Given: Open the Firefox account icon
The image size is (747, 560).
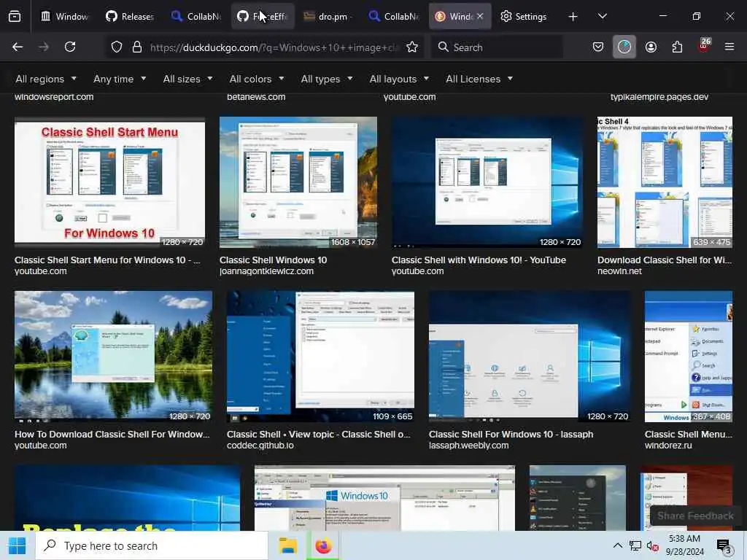Looking at the screenshot, I should pyautogui.click(x=651, y=47).
